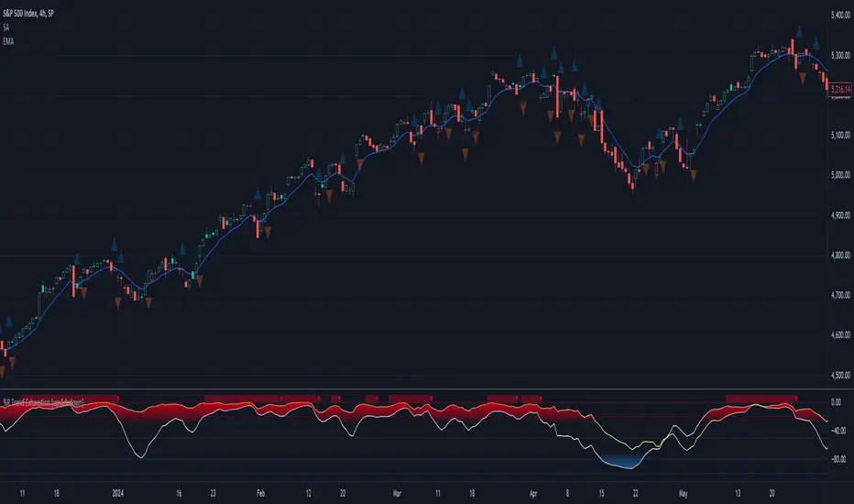Click the blue up-arrow signal above the latest high

799,31
